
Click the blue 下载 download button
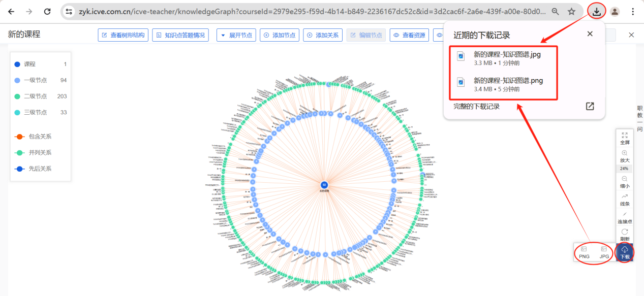click(x=625, y=252)
